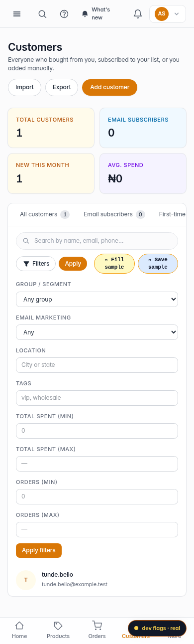Open notifications bell
This screenshot has width=194, height=644.
(x=138, y=14)
